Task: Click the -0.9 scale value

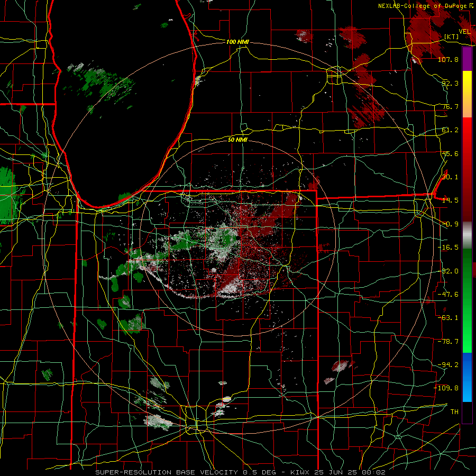Action: (450, 224)
